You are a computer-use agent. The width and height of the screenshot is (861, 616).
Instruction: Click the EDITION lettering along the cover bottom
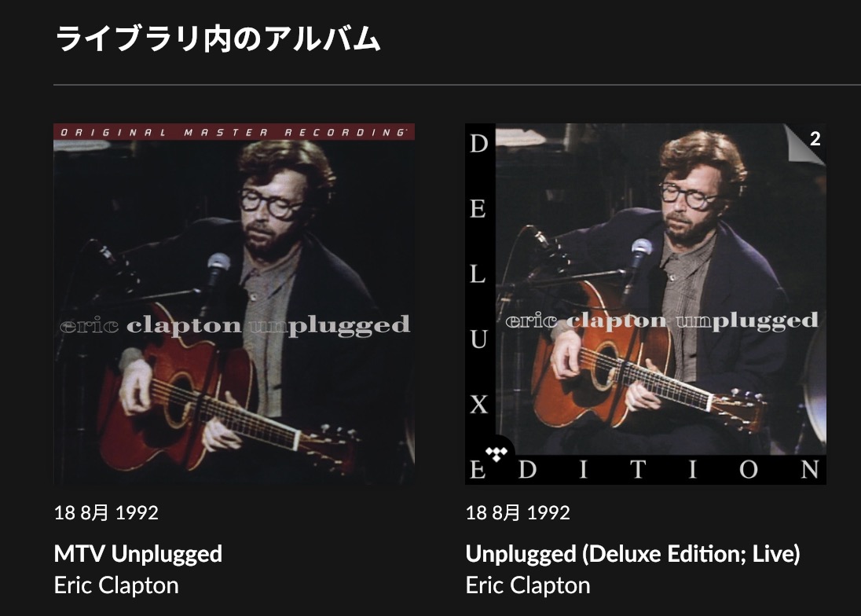click(646, 469)
